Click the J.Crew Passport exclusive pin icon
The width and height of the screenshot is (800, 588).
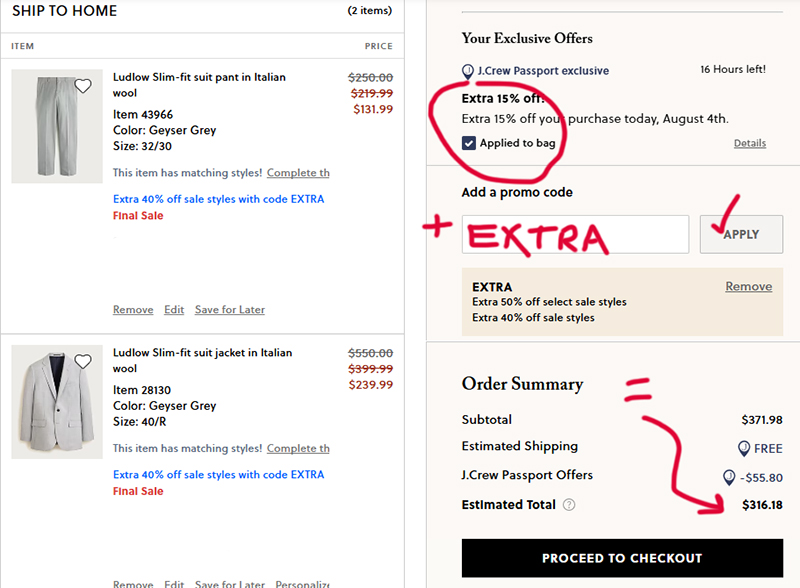tap(467, 71)
